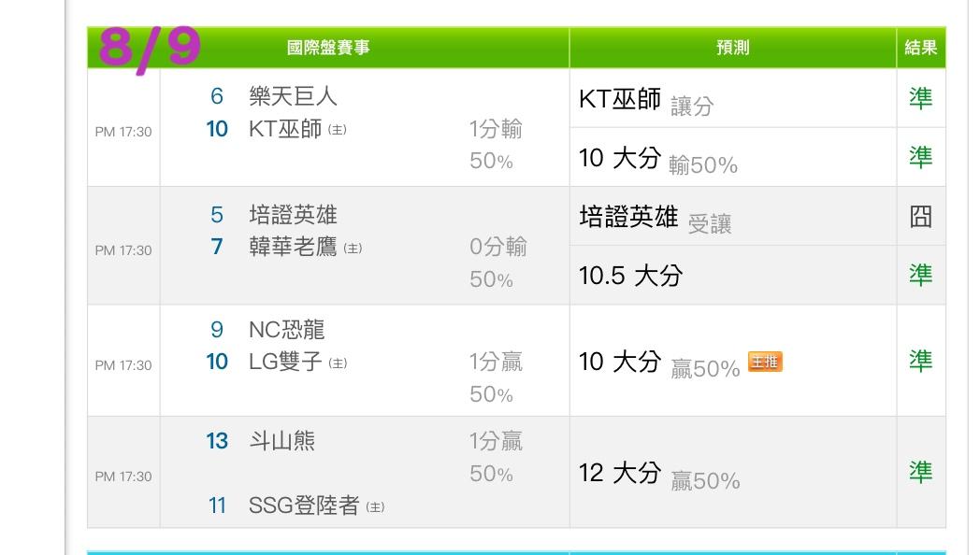The height and width of the screenshot is (555, 980).
Task: Click the KT巫師 讓分 prediction
Action: point(646,100)
